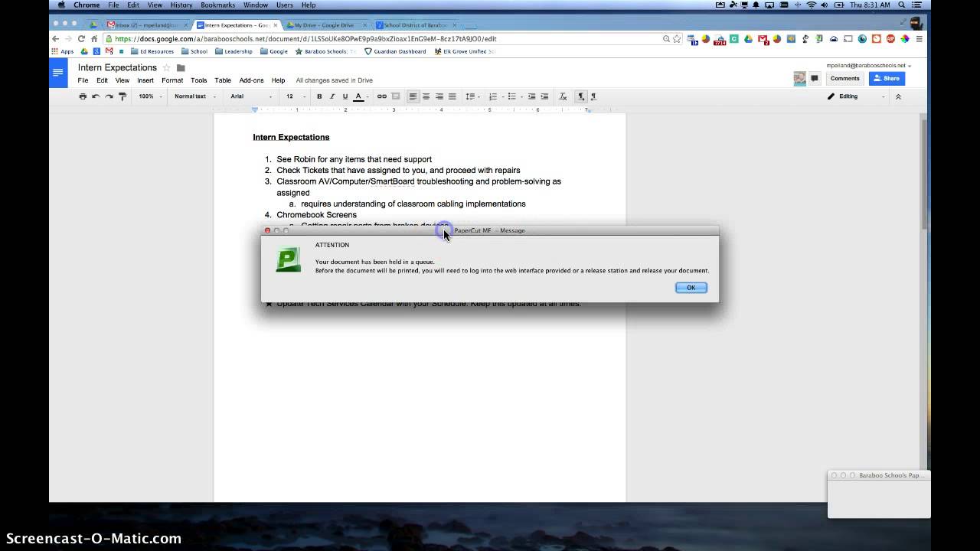
Task: Click the address bar URL
Action: click(x=305, y=39)
